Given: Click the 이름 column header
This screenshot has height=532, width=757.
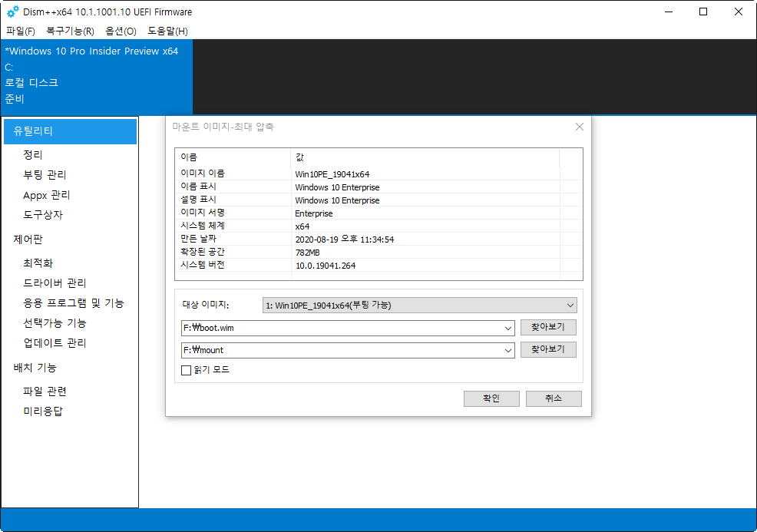Looking at the screenshot, I should point(233,157).
